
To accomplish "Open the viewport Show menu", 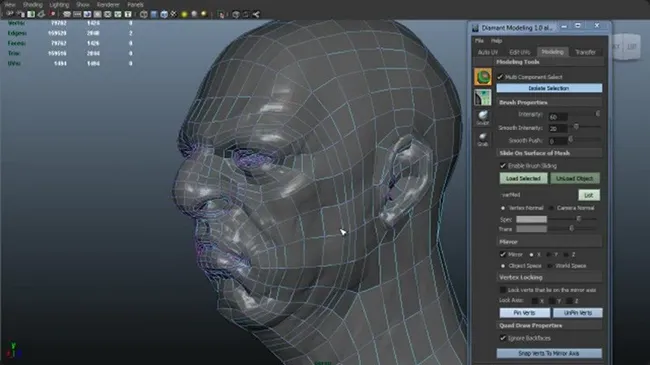I will (83, 5).
